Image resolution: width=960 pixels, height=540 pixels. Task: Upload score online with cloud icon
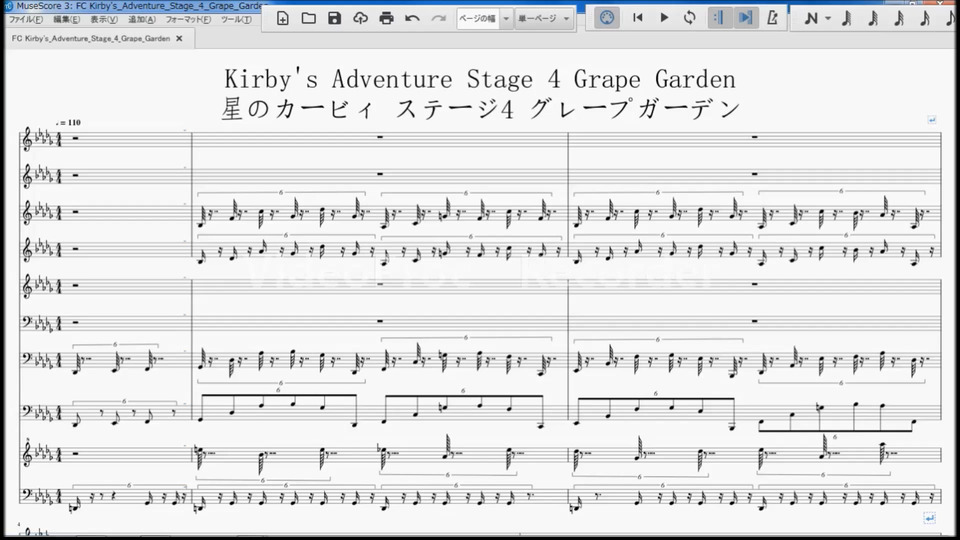(361, 18)
